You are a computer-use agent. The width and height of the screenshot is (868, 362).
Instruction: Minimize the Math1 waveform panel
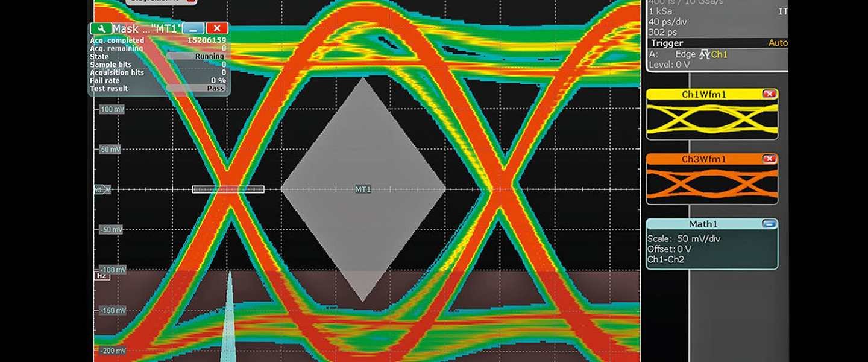(769, 224)
